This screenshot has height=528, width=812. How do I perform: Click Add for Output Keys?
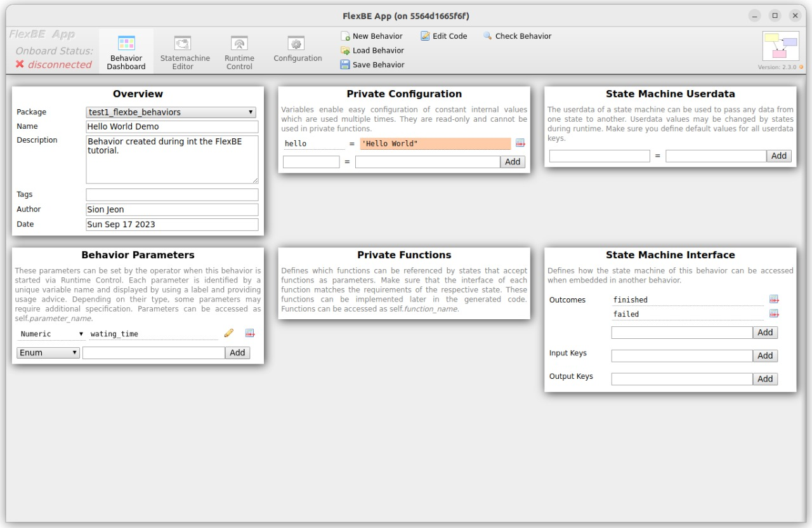coord(765,379)
